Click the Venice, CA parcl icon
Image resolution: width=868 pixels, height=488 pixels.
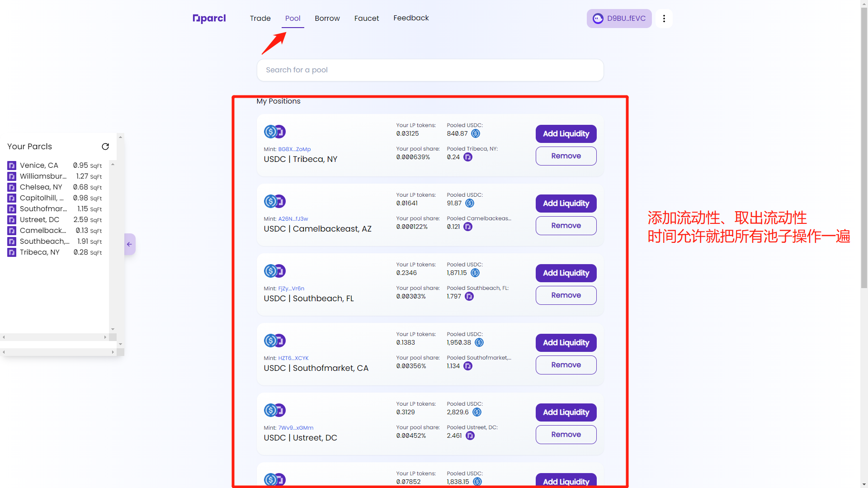pos(12,166)
